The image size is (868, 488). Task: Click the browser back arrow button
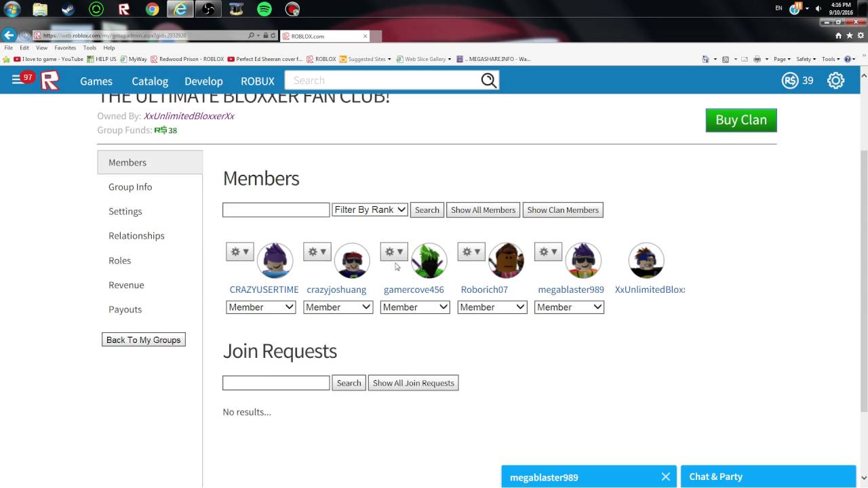(9, 35)
